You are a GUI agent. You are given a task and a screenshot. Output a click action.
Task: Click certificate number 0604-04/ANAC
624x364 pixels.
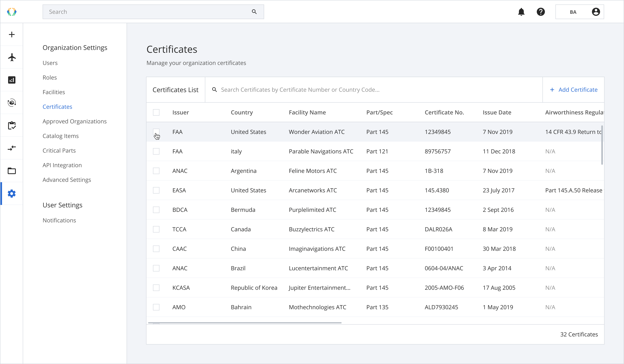coord(444,268)
